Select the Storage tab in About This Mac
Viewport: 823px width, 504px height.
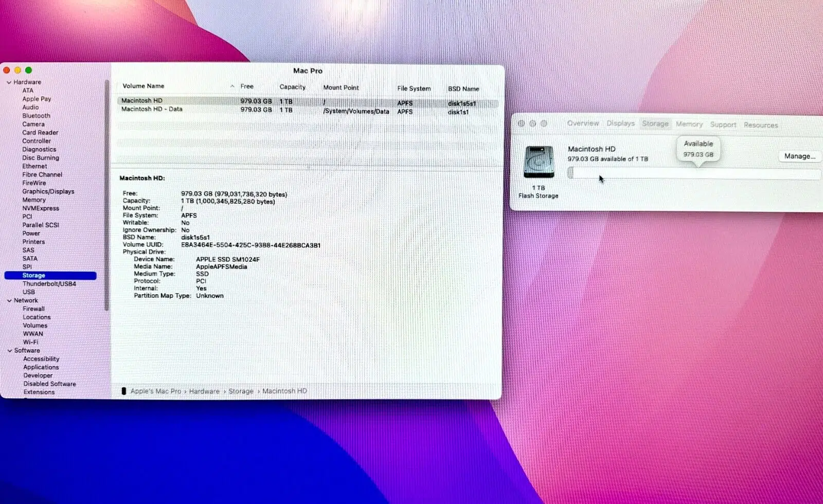[x=655, y=124]
